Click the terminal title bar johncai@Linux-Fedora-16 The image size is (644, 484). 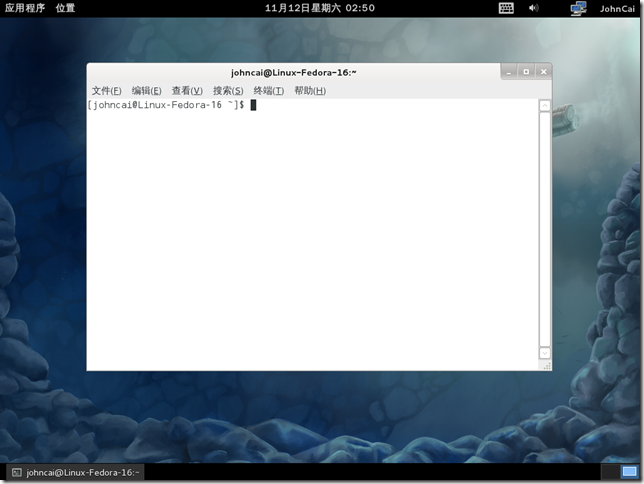click(x=294, y=73)
